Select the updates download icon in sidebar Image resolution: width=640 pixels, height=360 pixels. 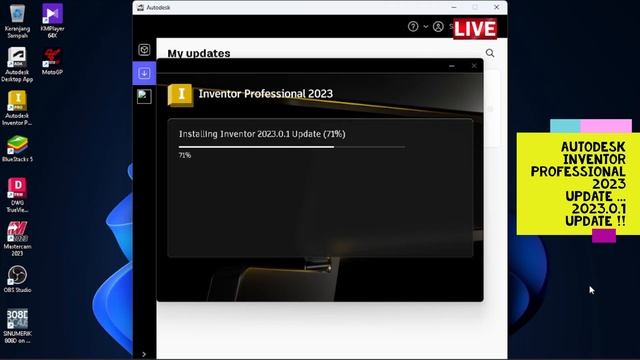point(144,73)
